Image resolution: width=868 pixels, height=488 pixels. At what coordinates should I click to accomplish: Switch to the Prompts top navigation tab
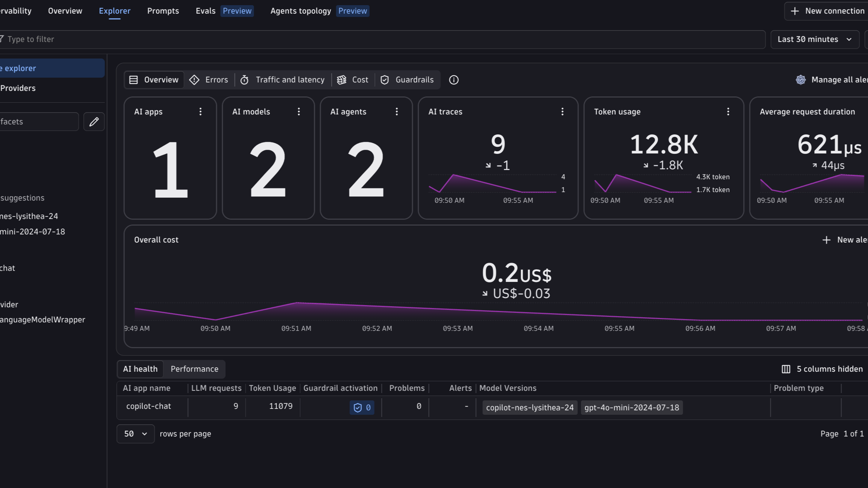[163, 11]
